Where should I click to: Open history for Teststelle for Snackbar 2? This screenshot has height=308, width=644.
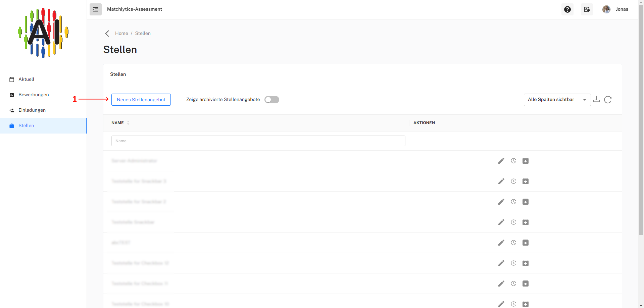pyautogui.click(x=513, y=202)
